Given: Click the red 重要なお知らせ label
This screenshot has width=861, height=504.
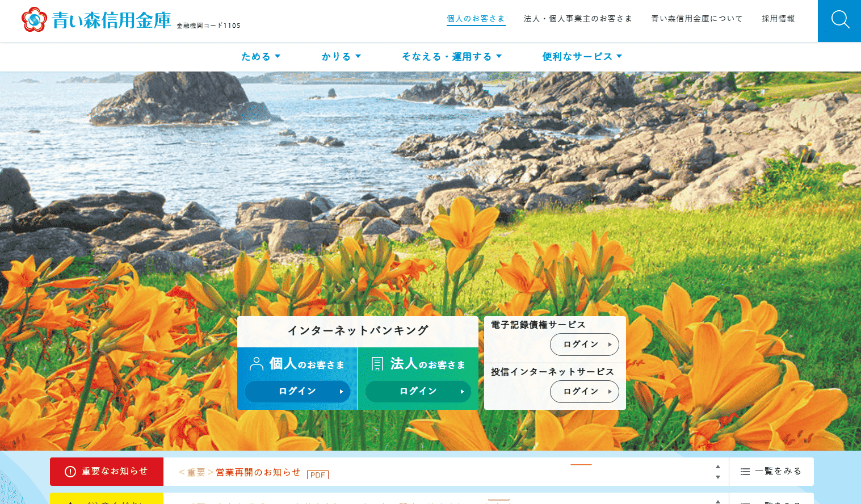Looking at the screenshot, I should point(107,472).
